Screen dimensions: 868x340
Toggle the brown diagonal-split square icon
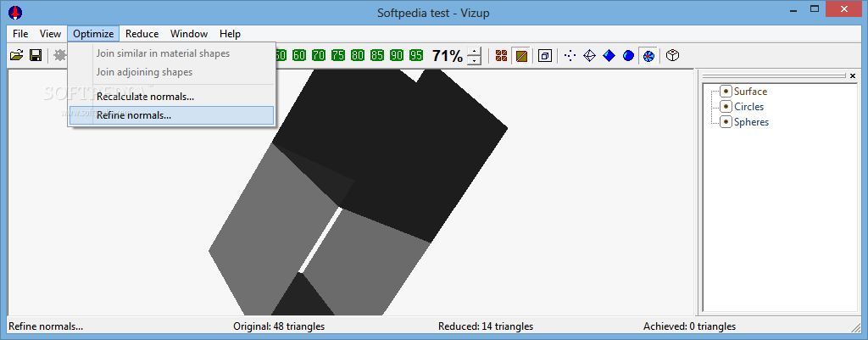click(x=521, y=55)
